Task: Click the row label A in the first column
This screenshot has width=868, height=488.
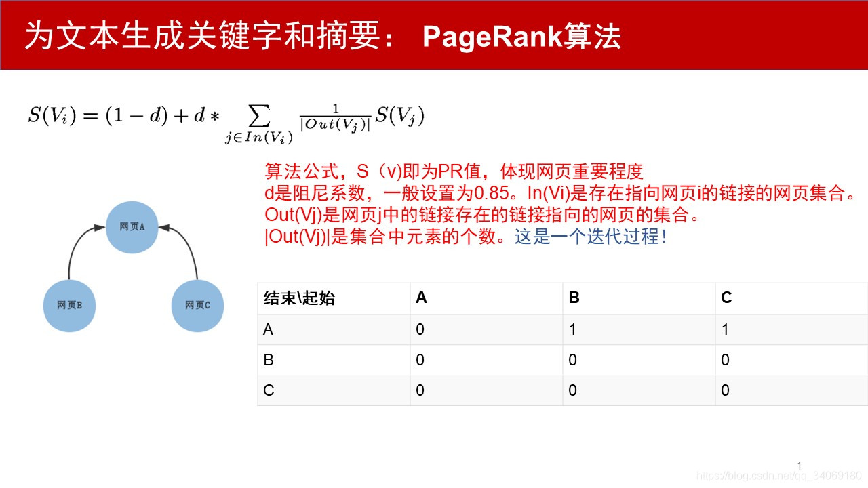Action: point(334,329)
